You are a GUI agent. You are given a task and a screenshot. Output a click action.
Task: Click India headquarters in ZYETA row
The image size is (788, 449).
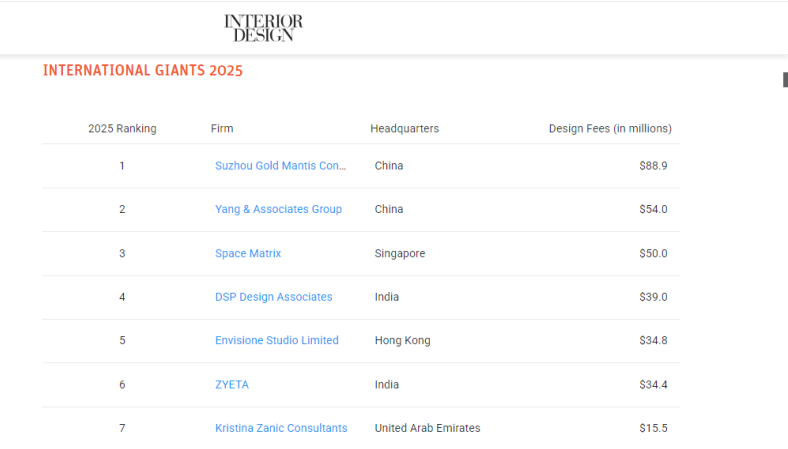click(386, 385)
